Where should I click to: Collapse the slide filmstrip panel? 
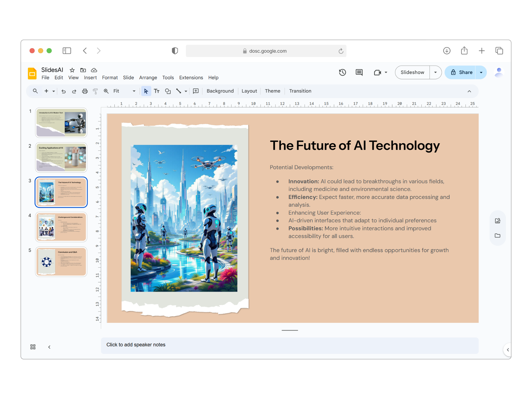pos(49,347)
